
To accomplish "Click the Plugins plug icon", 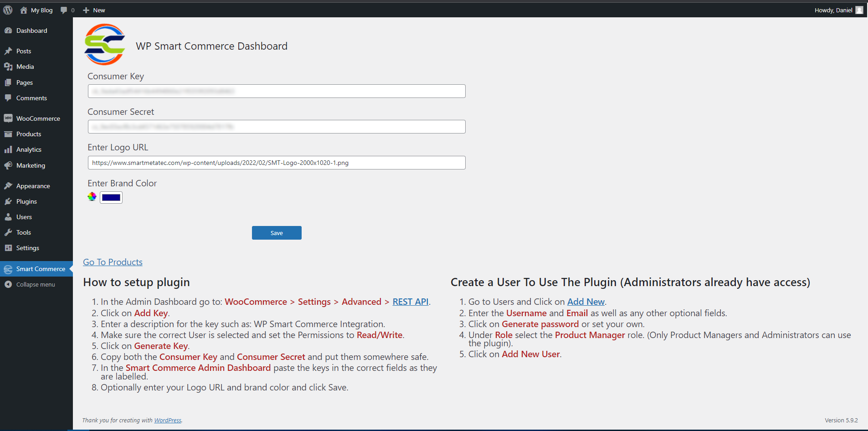I will pyautogui.click(x=8, y=201).
